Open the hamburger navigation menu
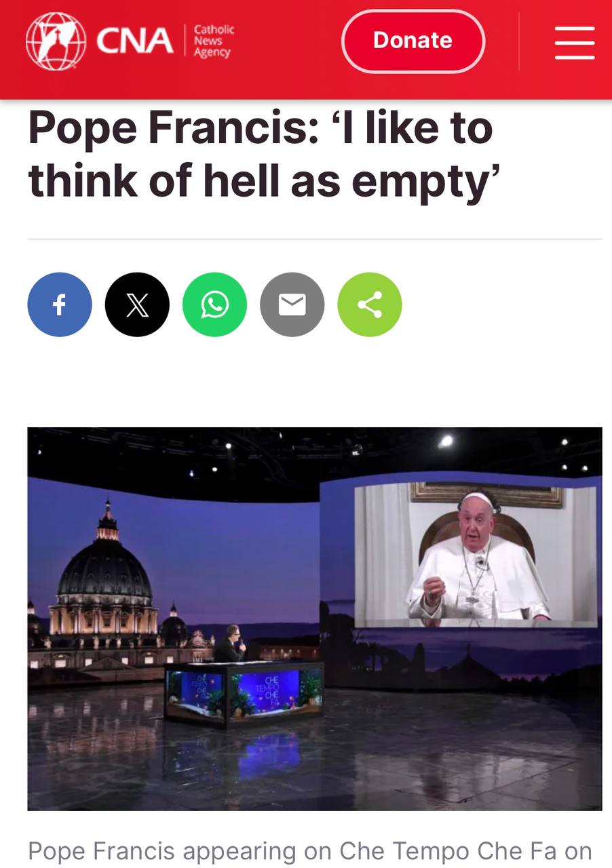The image size is (612, 868). [574, 43]
